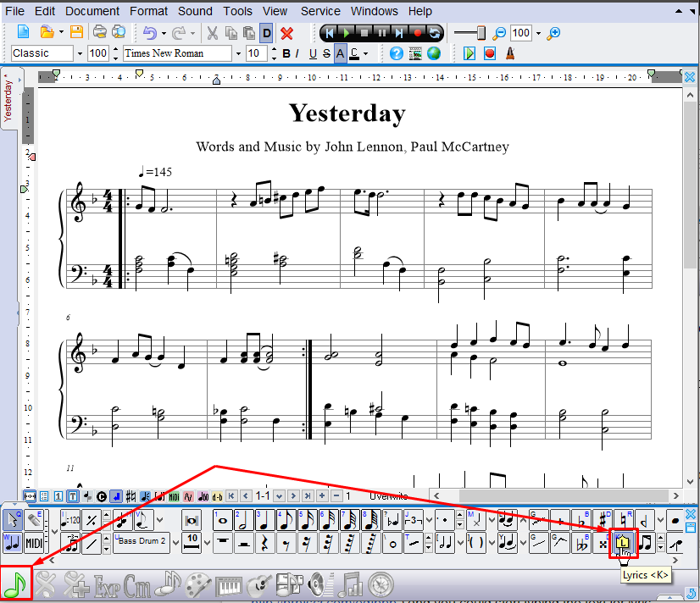Save the document with the floppy icon
This screenshot has width=700, height=603.
(x=77, y=32)
